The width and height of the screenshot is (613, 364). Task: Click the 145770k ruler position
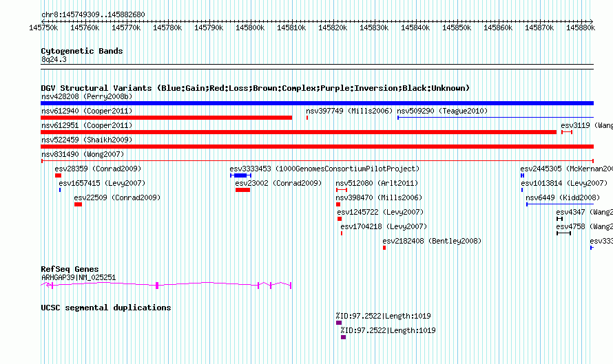[126, 28]
